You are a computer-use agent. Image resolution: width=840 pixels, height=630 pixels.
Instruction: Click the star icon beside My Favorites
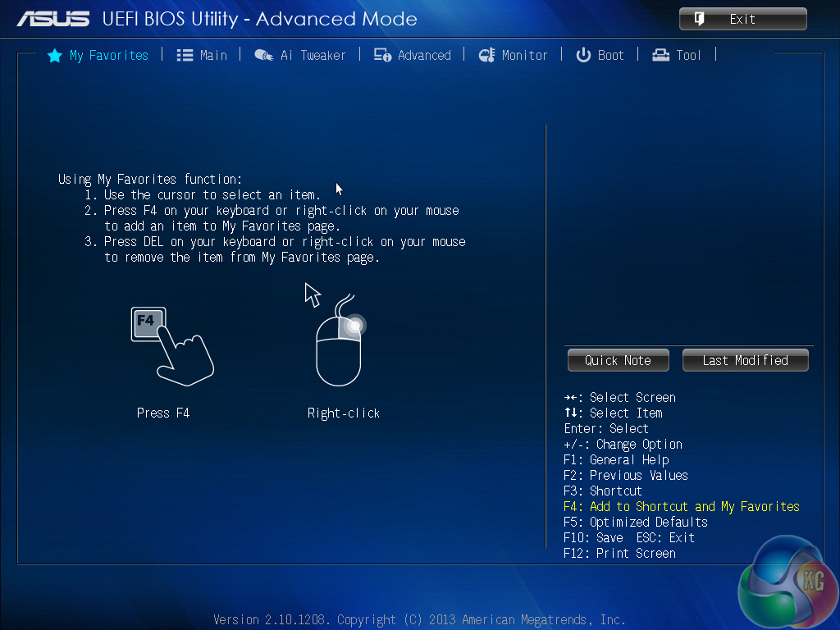pos(55,55)
